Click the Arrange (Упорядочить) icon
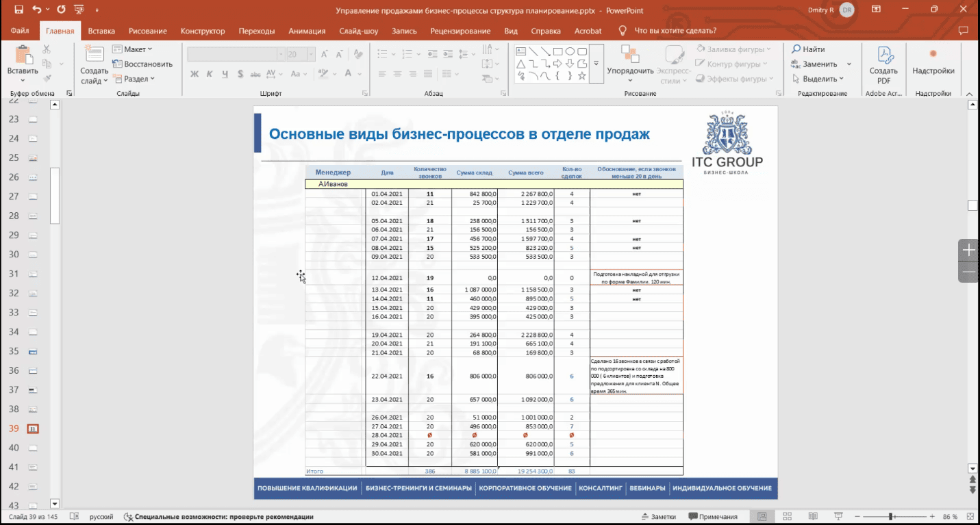This screenshot has width=980, height=525. click(x=629, y=56)
